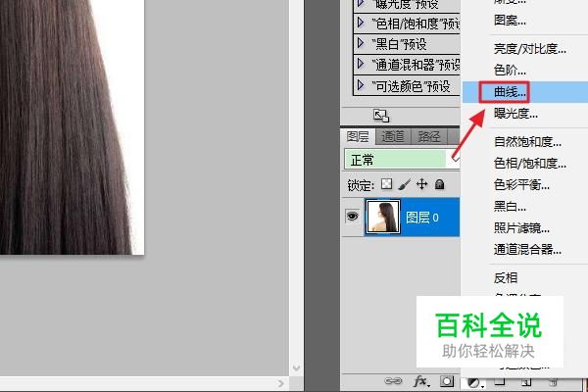Viewport: 588px width, 392px height.
Task: Expand the "色相/饱和度"预设 triangle
Action: tap(361, 23)
